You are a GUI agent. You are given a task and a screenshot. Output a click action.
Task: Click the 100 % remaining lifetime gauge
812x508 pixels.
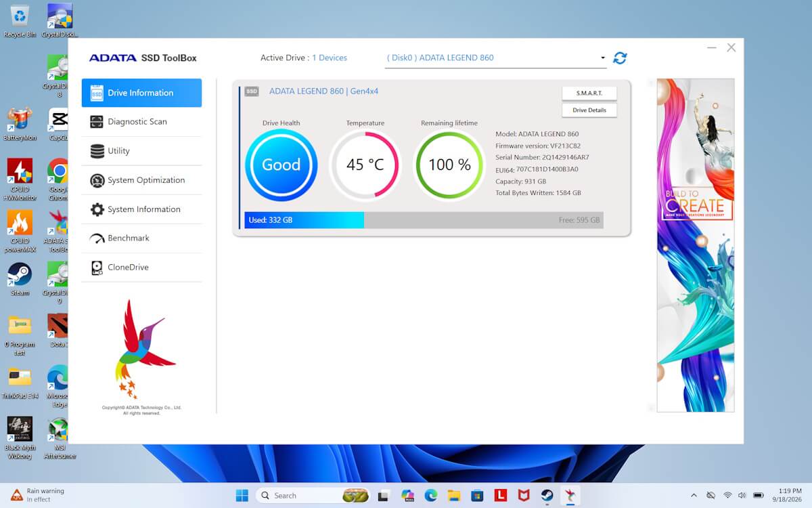449,165
